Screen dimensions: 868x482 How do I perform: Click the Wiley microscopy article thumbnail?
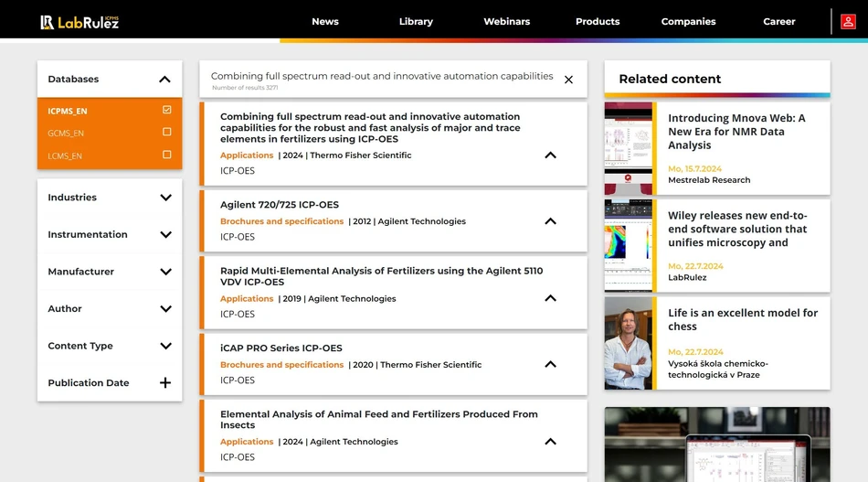point(629,246)
